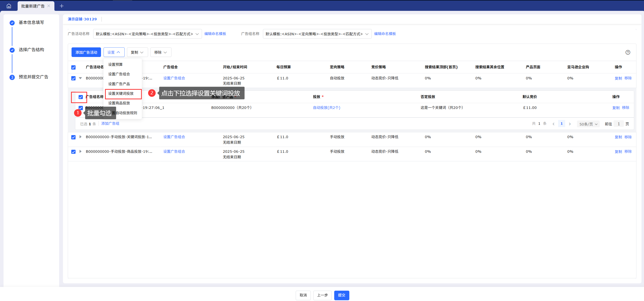The image size is (644, 301).
Task: Select 设置广告组合 from menu
Action: [x=123, y=74]
